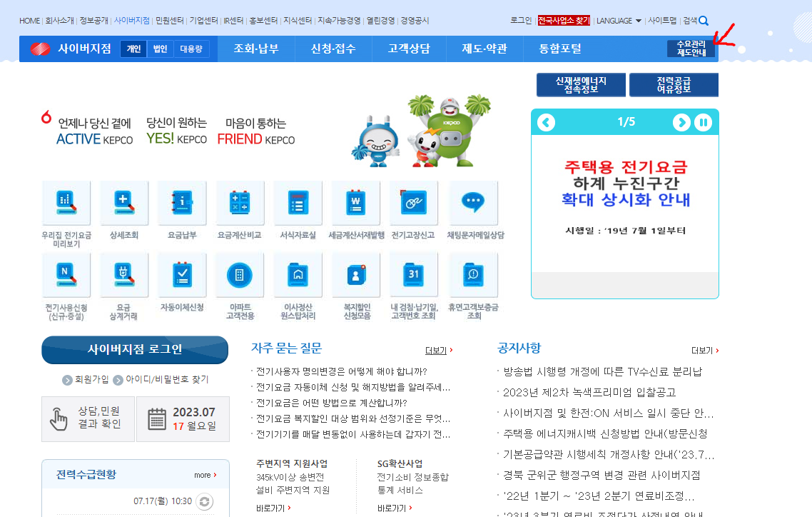Image resolution: width=812 pixels, height=517 pixels.
Task: Open 자동이체신청 icon
Action: click(182, 275)
